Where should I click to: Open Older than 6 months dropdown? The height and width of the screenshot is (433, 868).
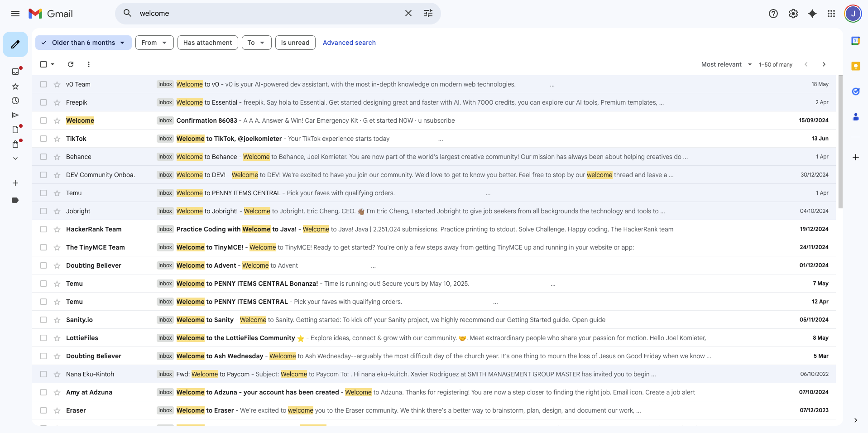pos(83,43)
